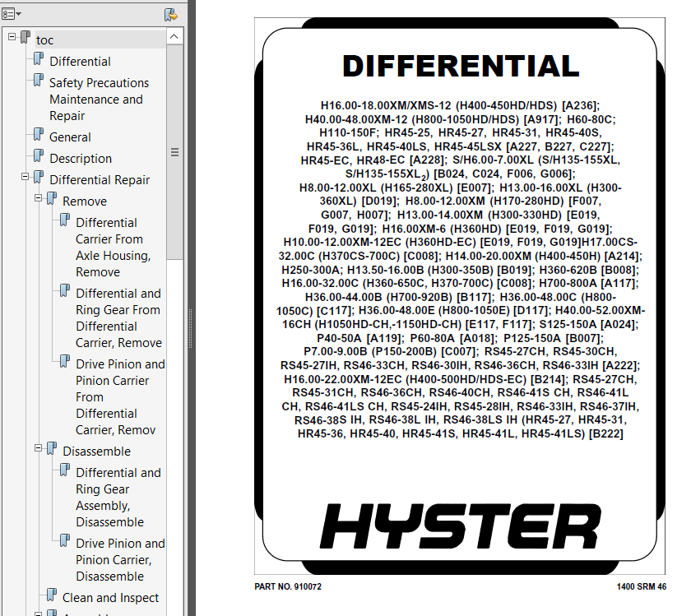Screen dimensions: 691x616
Task: Open Differential and Ring Gear Assembly, Disassemble
Action: (x=118, y=497)
